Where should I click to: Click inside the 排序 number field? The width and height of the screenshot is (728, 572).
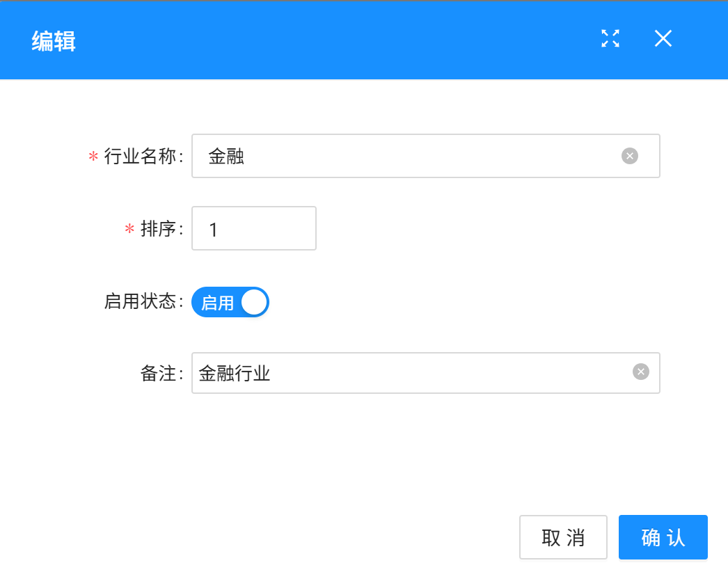click(x=253, y=228)
